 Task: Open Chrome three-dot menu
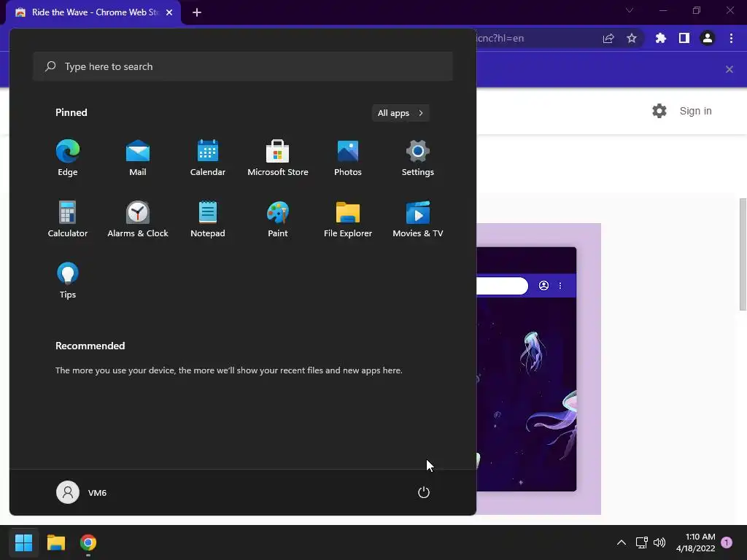point(731,39)
